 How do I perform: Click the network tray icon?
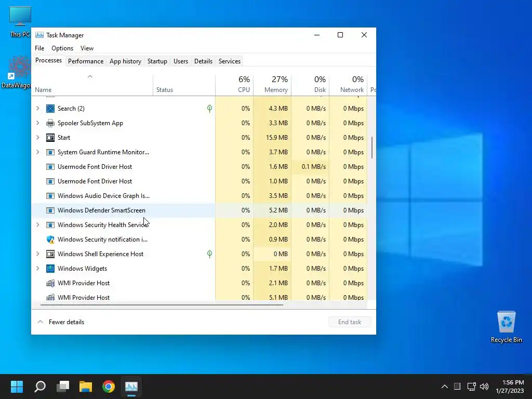[471, 387]
